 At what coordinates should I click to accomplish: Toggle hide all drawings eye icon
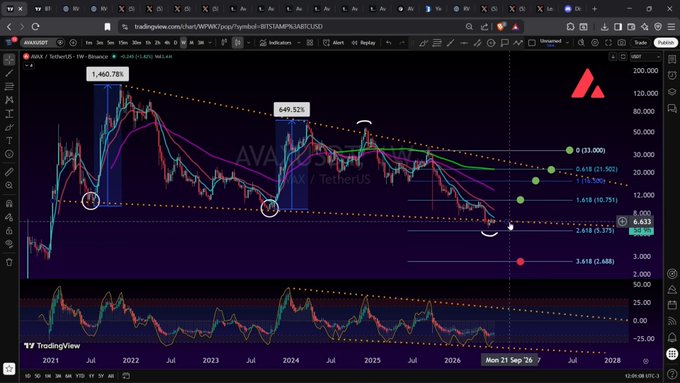coord(9,244)
